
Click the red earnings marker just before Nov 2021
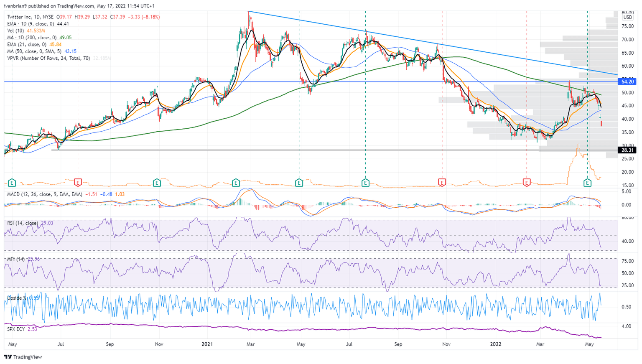coord(442,183)
